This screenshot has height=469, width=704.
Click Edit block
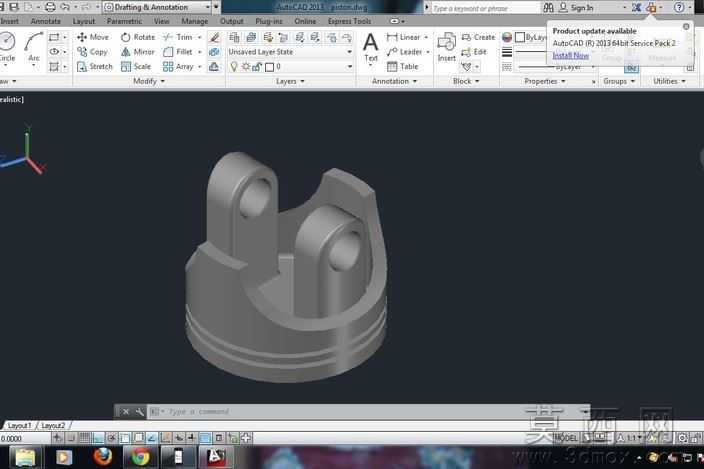click(474, 52)
